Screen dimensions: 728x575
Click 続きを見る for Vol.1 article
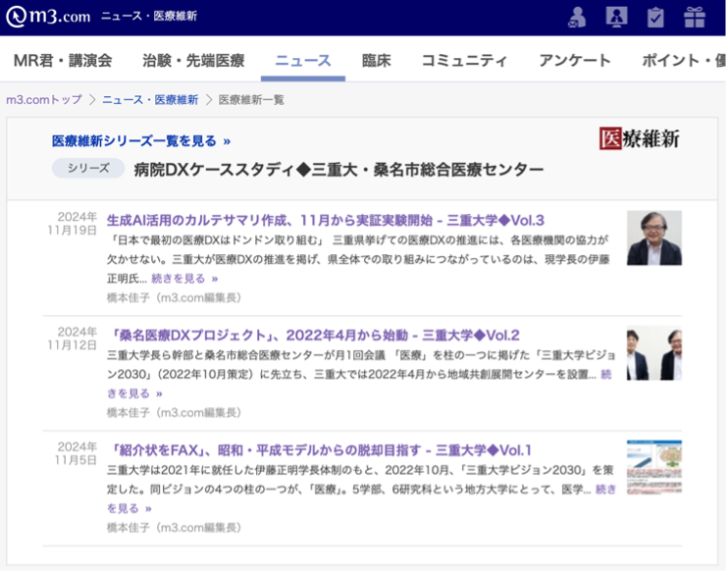[130, 508]
